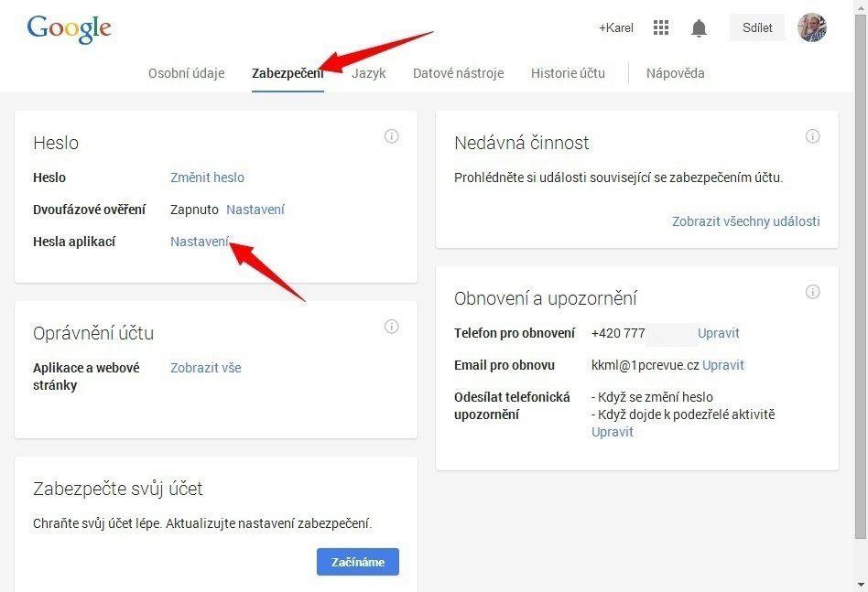This screenshot has width=868, height=592.
Task: Show info icon for Nedávná činnost card
Action: tap(813, 136)
